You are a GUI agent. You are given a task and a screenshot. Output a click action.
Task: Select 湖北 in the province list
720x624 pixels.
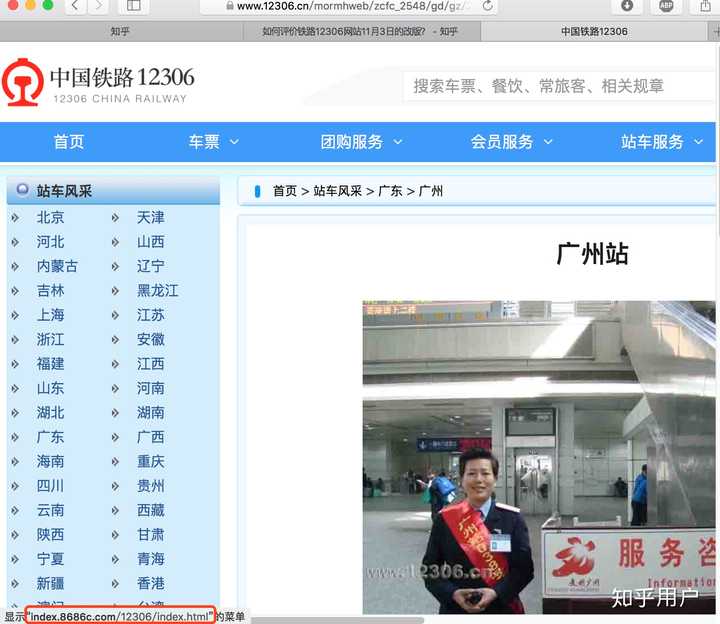[x=51, y=413]
